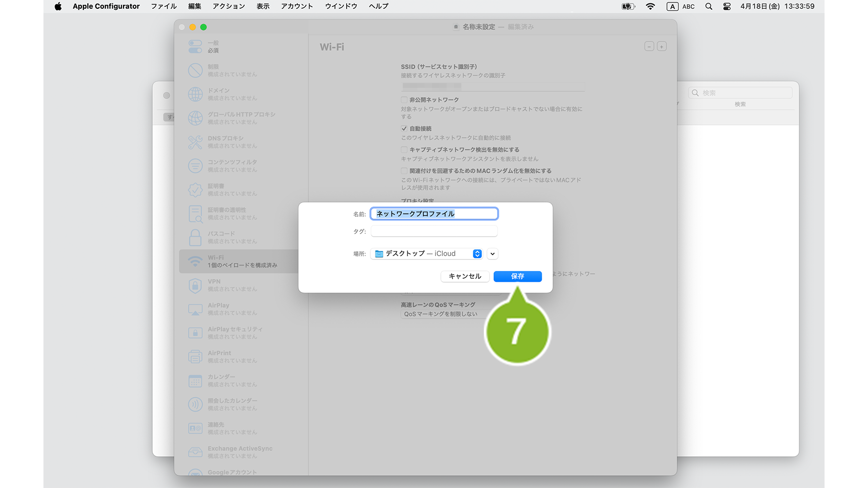868x488 pixels.
Task: Open the 場所 location popup menu
Action: pyautogui.click(x=427, y=254)
